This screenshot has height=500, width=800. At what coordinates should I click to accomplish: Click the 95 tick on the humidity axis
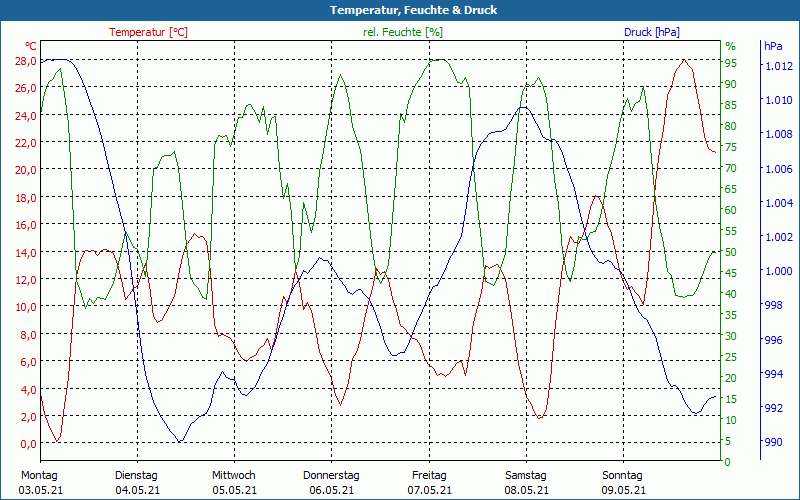pyautogui.click(x=730, y=62)
